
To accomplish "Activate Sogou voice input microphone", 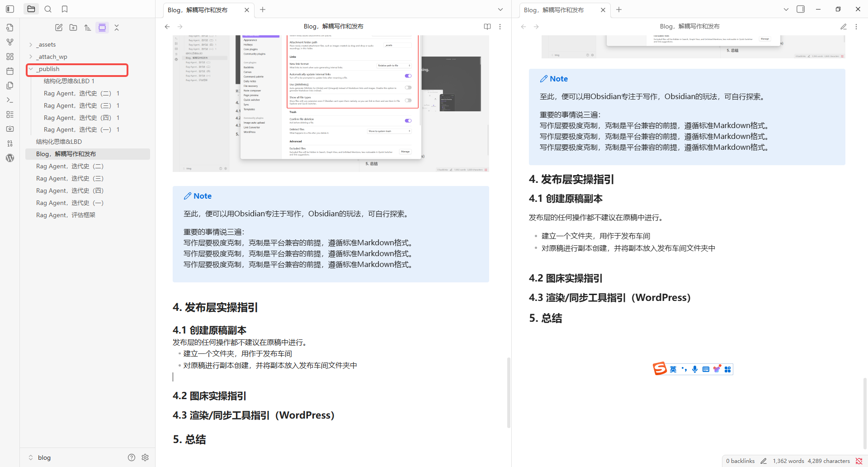I will point(695,369).
